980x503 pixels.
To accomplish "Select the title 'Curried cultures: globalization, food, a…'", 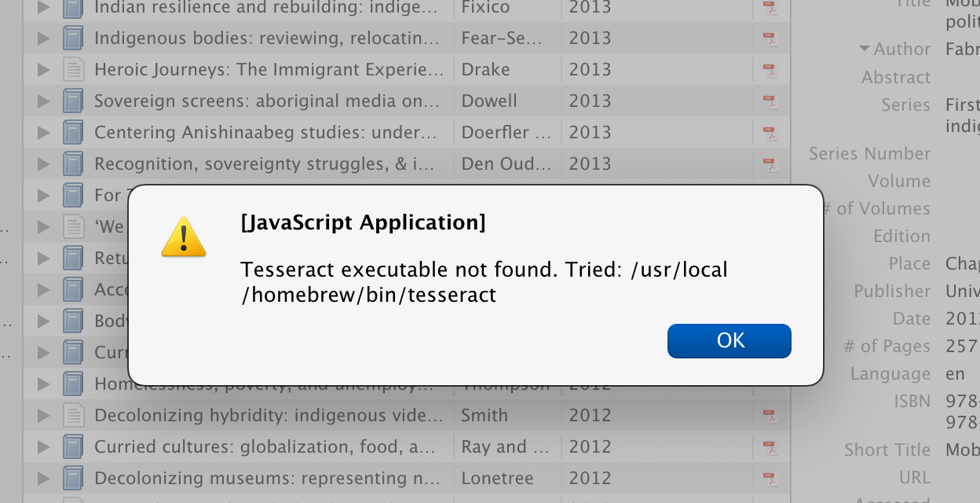I will [x=263, y=446].
